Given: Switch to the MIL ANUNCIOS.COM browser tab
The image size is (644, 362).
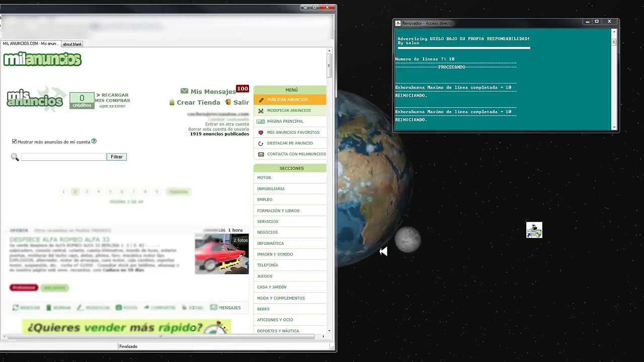Looking at the screenshot, I should 31,44.
